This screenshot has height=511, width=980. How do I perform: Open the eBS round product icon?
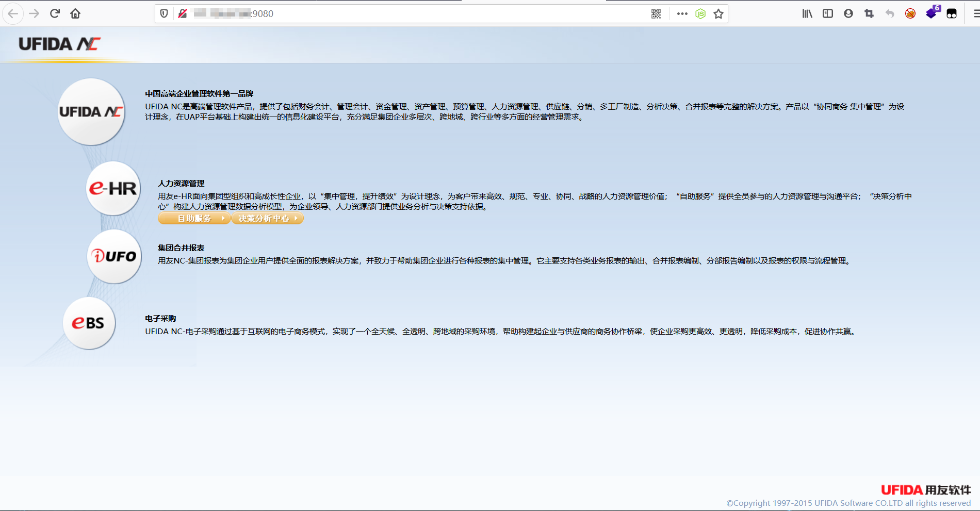[x=89, y=323]
